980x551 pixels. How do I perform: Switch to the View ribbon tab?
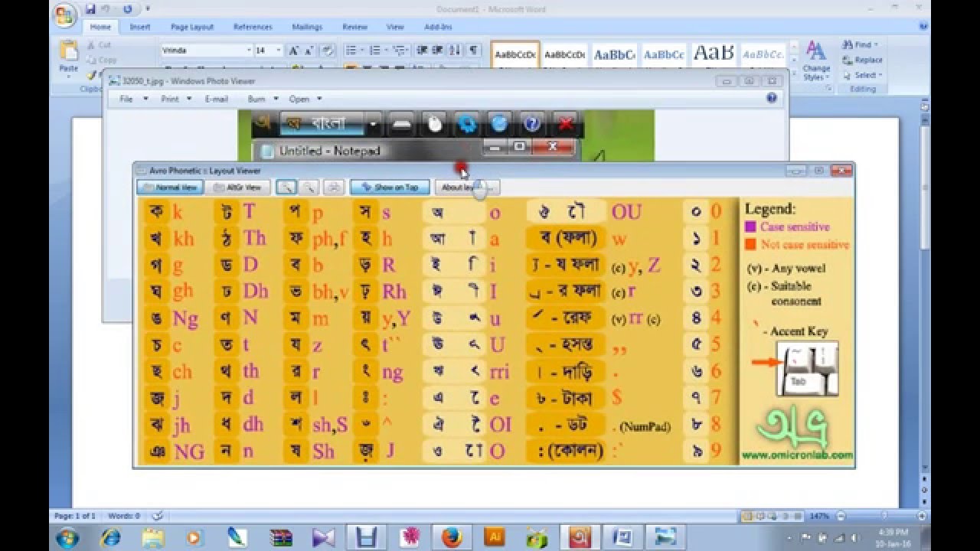coord(395,27)
